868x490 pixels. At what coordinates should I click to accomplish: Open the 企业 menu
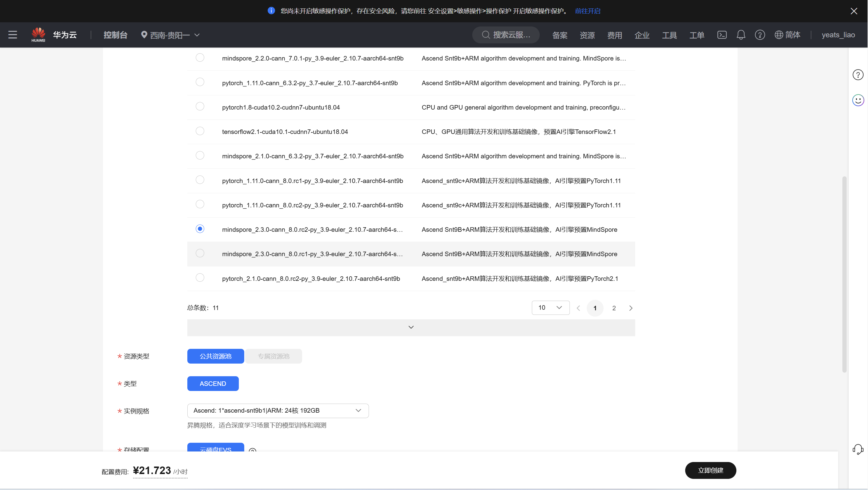click(642, 35)
